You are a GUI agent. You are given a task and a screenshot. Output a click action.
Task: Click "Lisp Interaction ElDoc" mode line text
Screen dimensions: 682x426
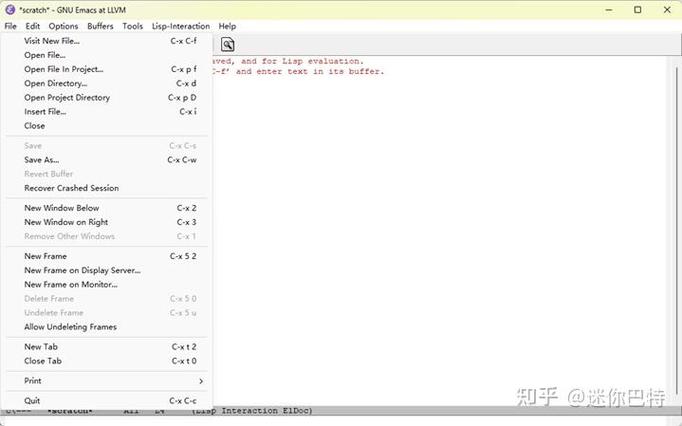pos(254,411)
